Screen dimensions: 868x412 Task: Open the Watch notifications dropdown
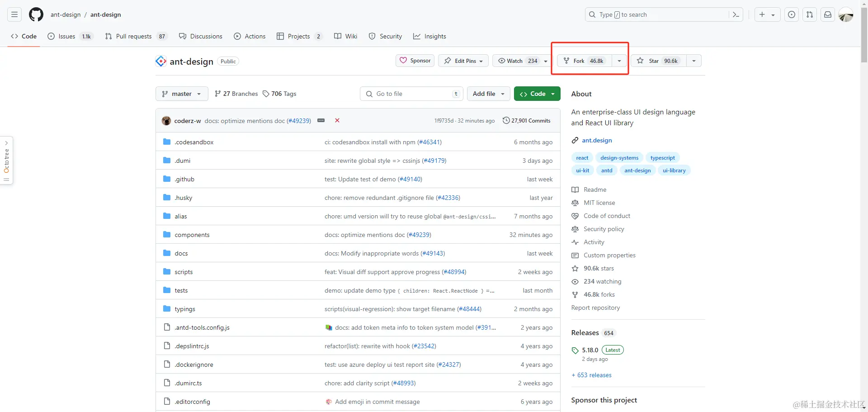click(522, 61)
